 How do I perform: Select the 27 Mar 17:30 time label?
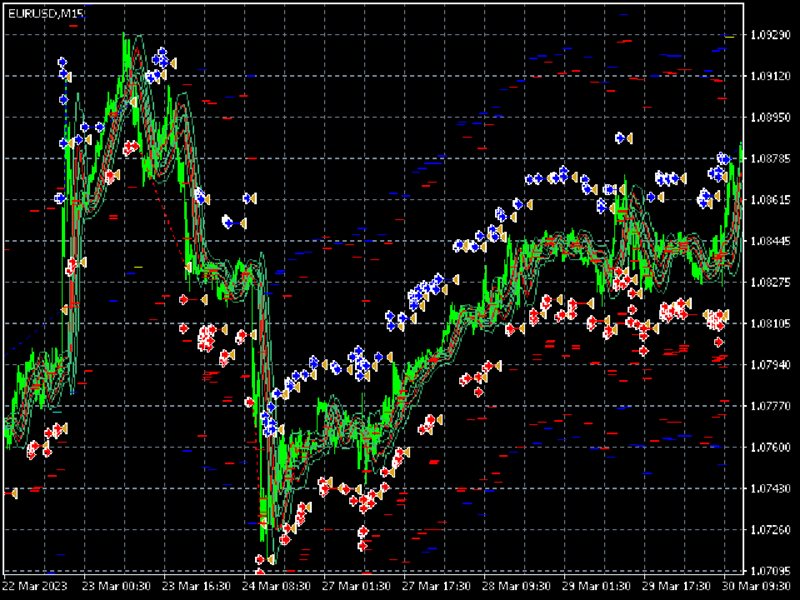click(437, 586)
